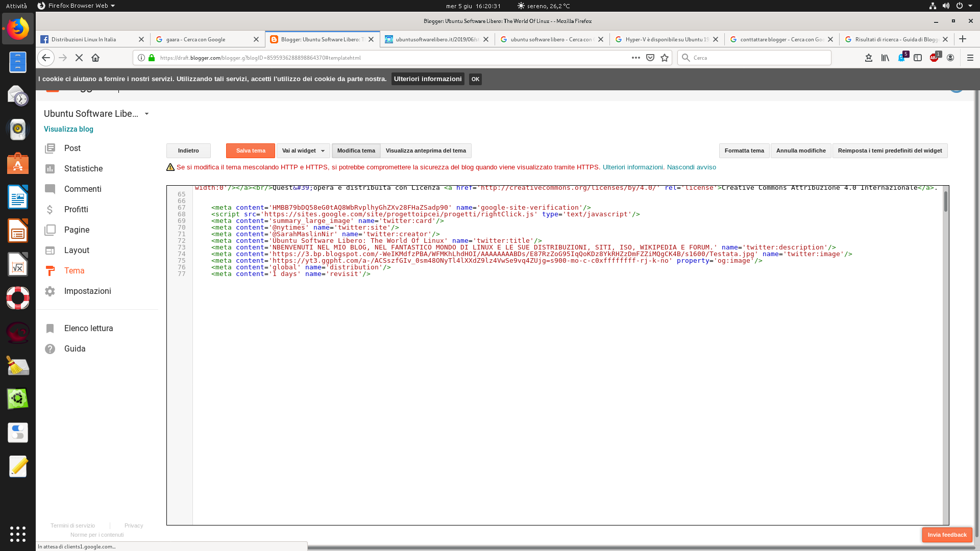This screenshot has width=980, height=551.
Task: Go back to the previous page
Action: 45,58
